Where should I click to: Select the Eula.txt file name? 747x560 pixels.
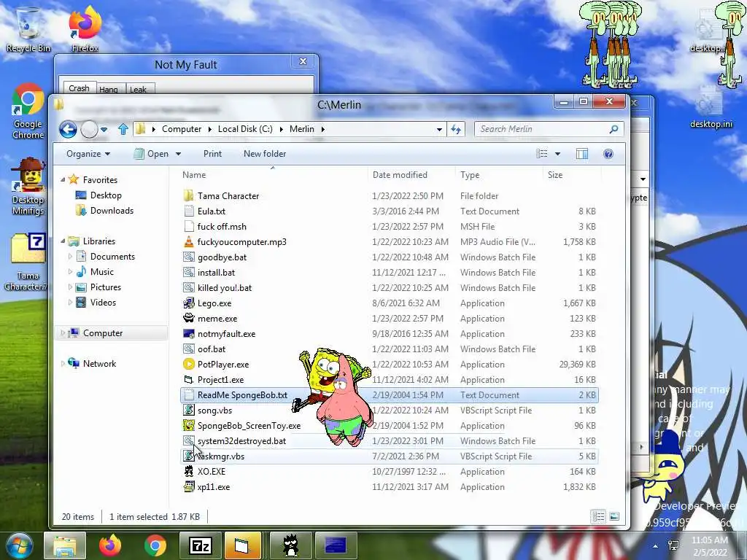212,211
